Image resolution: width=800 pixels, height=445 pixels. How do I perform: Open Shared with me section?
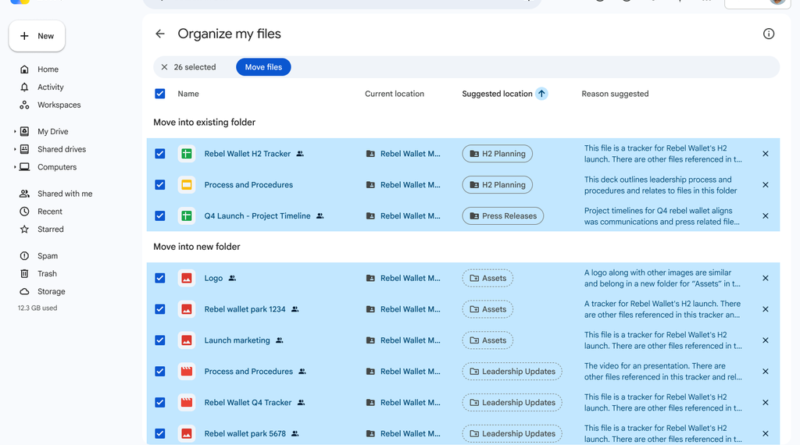point(65,194)
